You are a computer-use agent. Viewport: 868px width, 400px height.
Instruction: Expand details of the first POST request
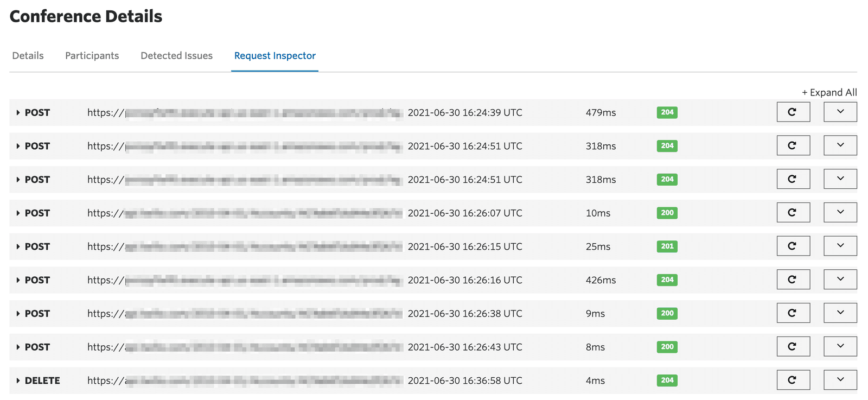pyautogui.click(x=18, y=112)
